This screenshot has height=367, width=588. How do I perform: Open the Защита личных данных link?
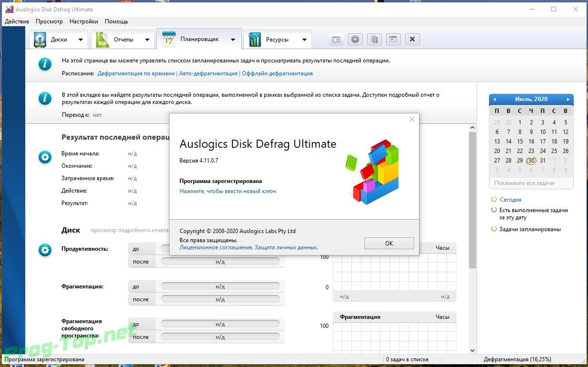click(286, 248)
